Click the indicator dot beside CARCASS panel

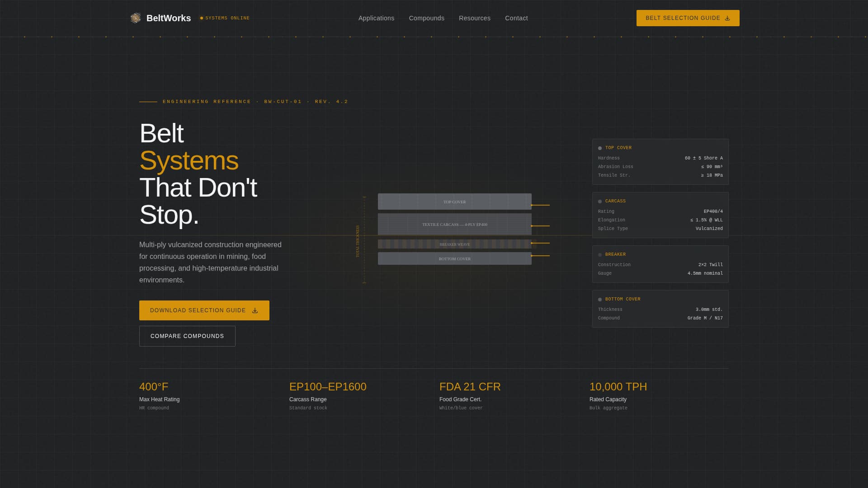(x=599, y=201)
